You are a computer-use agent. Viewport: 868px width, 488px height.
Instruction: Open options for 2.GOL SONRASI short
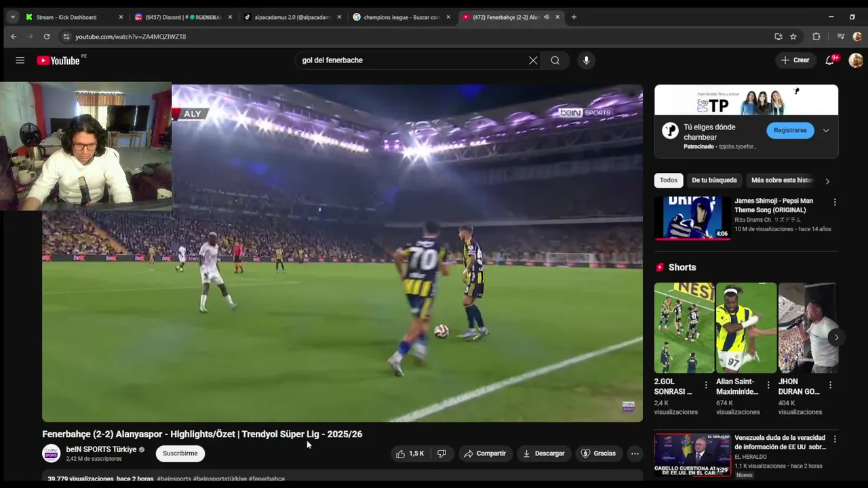pos(706,385)
